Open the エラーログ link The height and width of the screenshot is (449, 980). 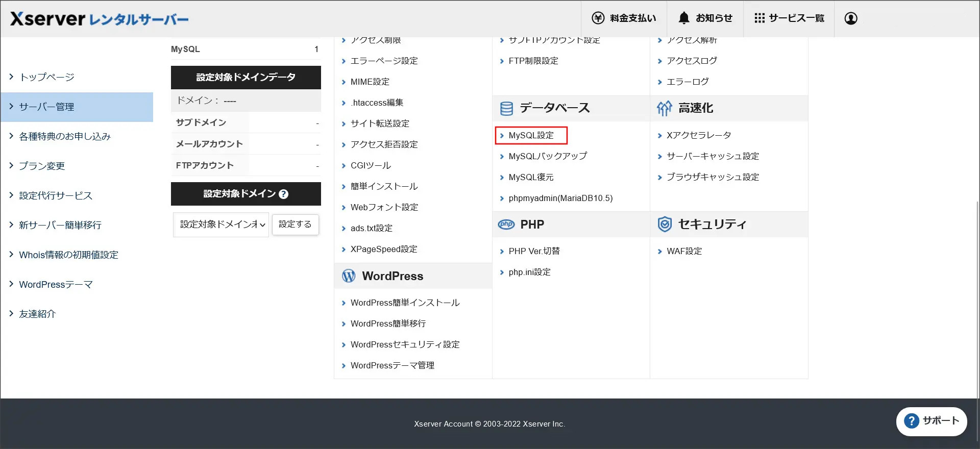point(688,82)
